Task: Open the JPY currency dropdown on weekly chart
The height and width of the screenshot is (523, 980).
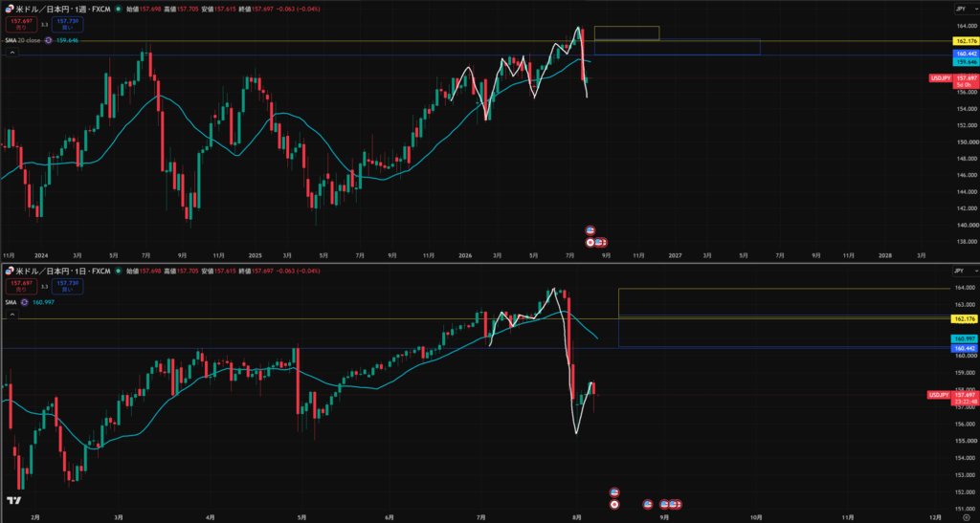Action: coord(967,9)
